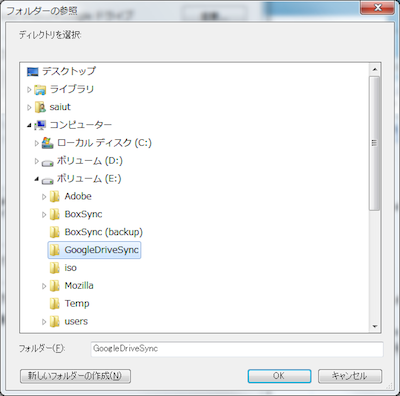
Task: Expand the BoxSync folder arrow
Action: coord(44,215)
